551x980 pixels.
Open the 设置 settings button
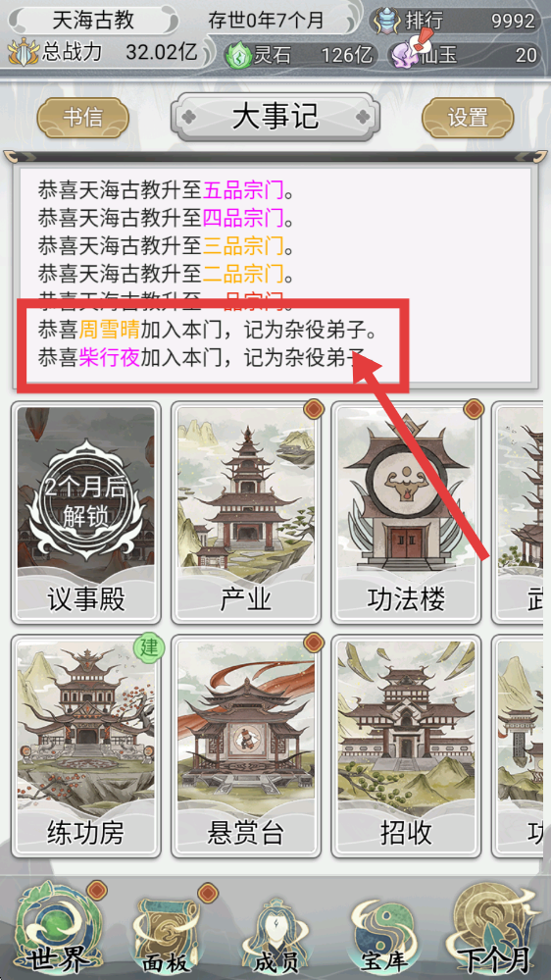[x=468, y=118]
